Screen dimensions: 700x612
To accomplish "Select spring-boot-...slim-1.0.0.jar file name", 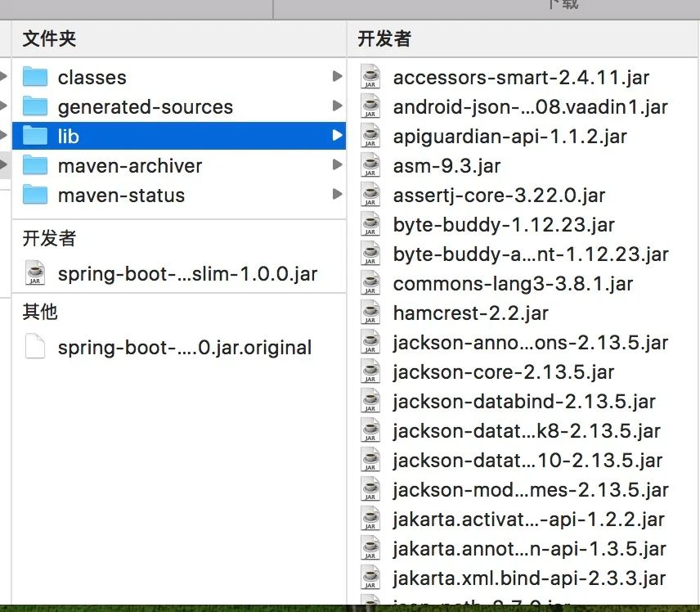I will [x=187, y=274].
